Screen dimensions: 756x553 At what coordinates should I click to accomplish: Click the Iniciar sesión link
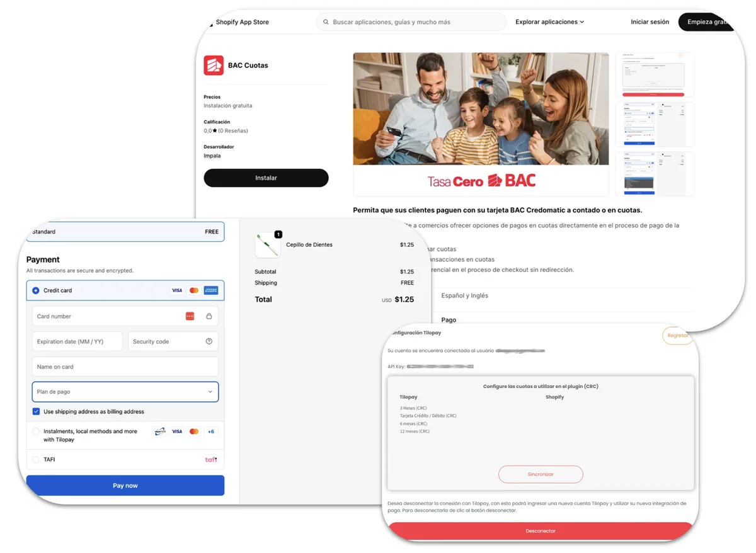tap(650, 22)
